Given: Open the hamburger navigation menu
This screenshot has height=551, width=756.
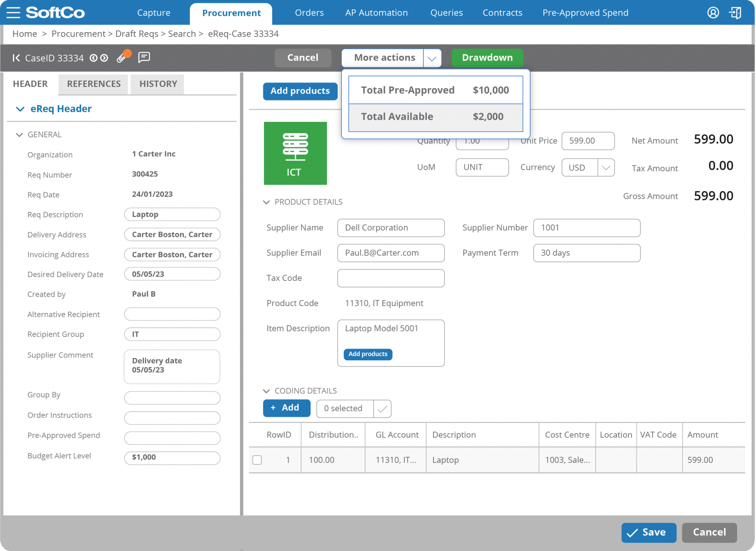Looking at the screenshot, I should (13, 12).
